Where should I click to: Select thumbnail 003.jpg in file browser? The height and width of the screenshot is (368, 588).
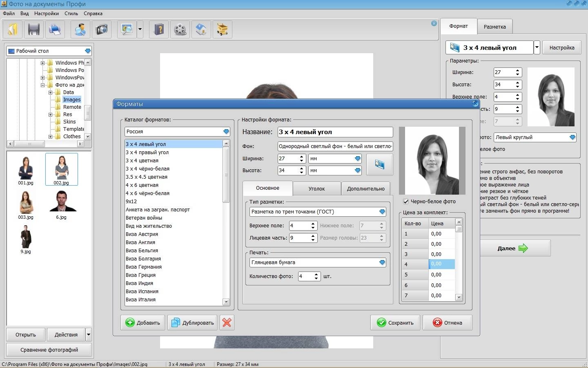(x=26, y=205)
